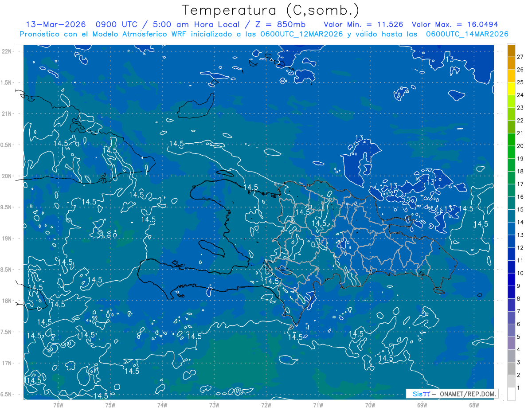Click the '22N' latitude axis label
The image size is (532, 411).
7,51
